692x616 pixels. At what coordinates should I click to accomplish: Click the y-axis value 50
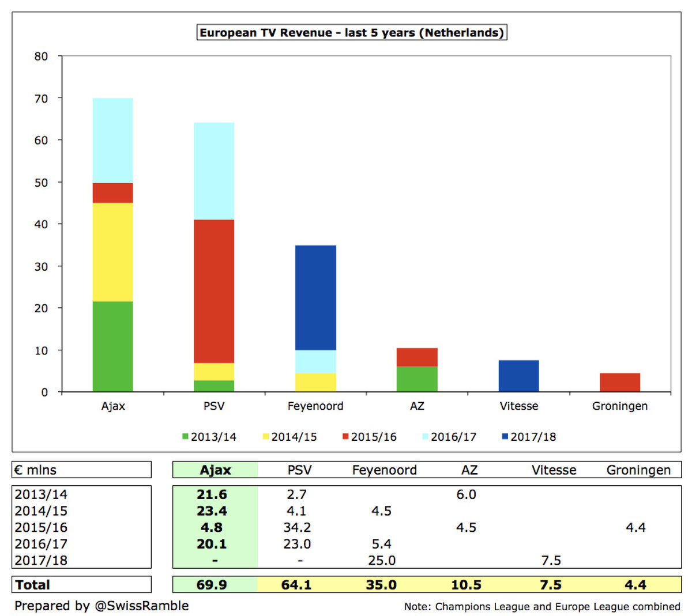coord(41,183)
